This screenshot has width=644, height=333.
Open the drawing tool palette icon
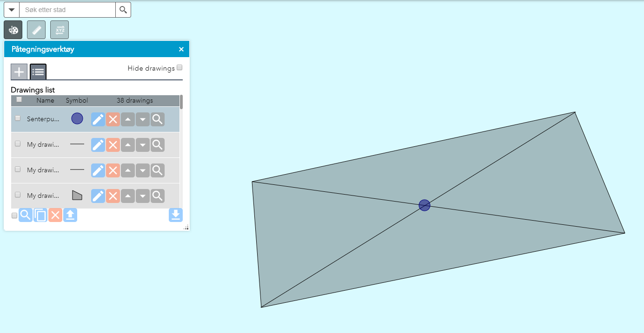[13, 30]
